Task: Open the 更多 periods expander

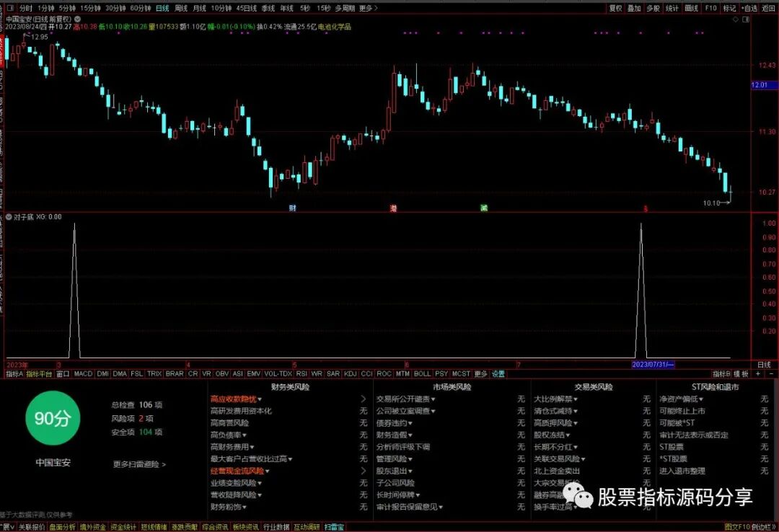Action: click(x=368, y=8)
